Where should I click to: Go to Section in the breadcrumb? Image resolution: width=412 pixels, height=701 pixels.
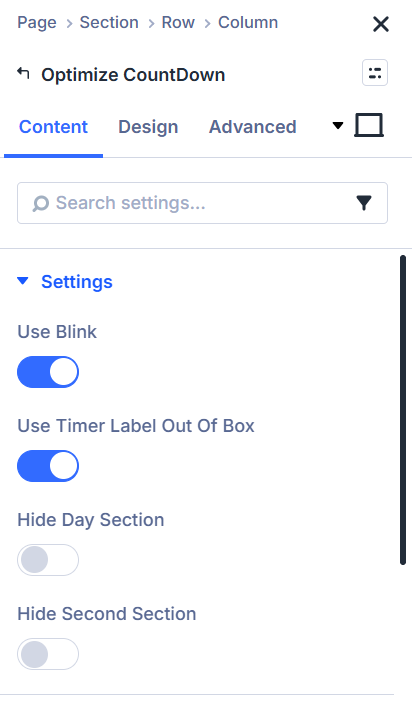[109, 22]
